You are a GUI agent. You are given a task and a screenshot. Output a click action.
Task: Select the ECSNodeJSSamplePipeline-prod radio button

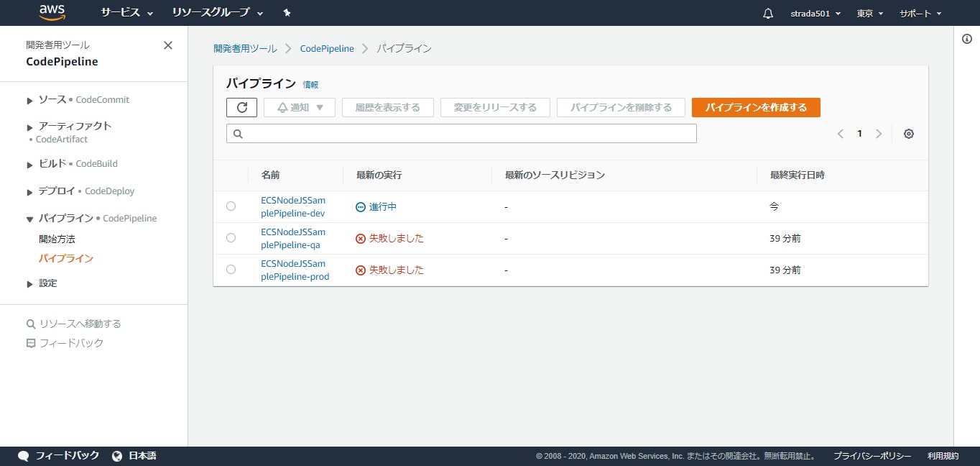[231, 270]
